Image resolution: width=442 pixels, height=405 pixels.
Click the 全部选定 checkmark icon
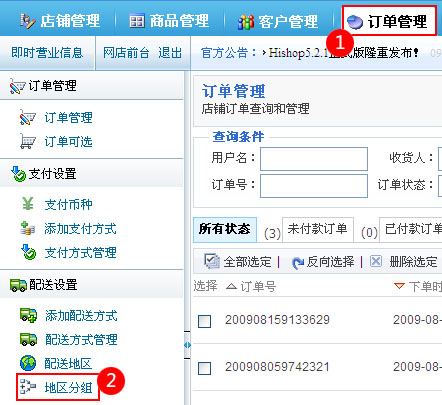(211, 261)
